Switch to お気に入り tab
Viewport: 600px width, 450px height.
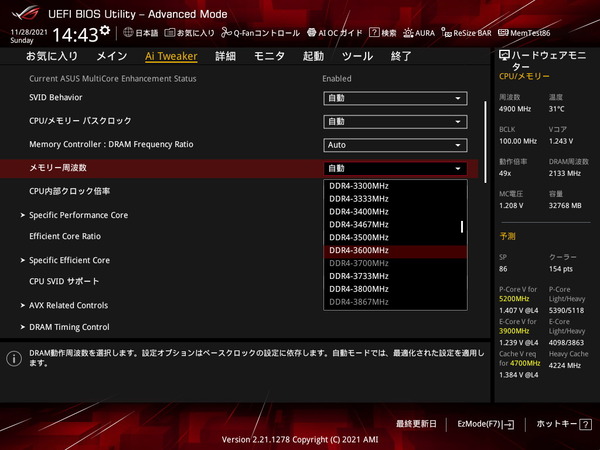[x=52, y=56]
